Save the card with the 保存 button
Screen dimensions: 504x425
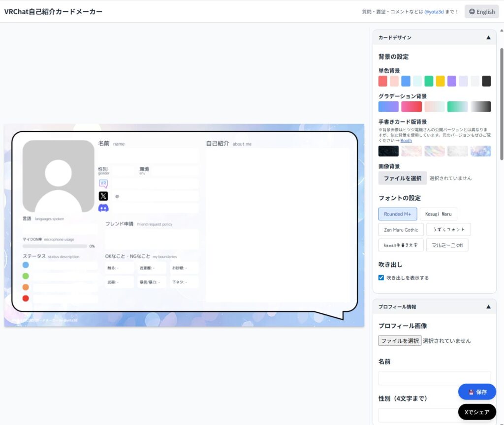coord(477,392)
